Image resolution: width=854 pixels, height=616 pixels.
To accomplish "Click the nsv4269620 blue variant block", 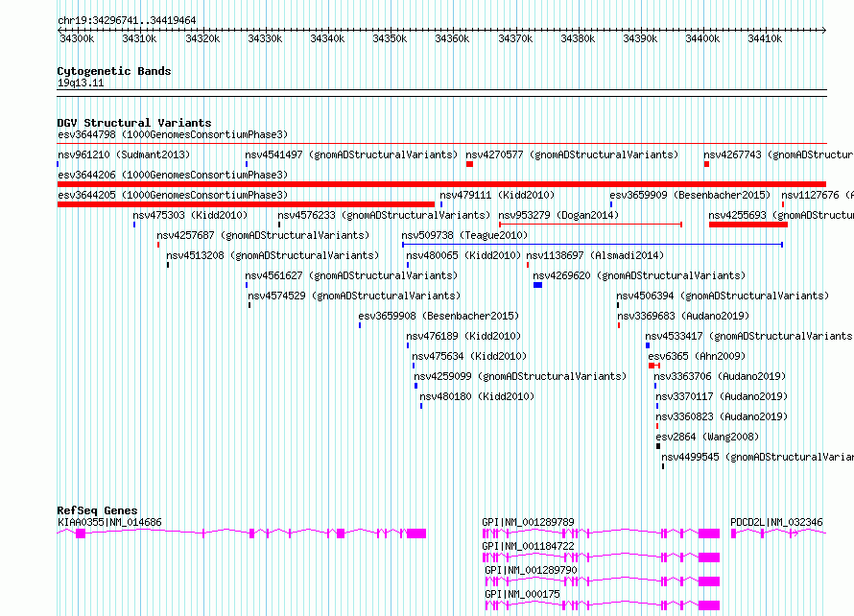I will coord(537,285).
